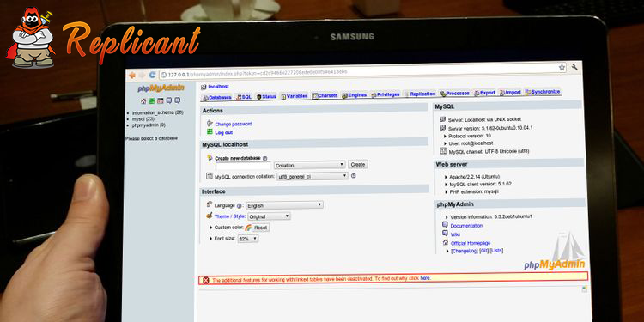644x322 pixels.
Task: Open the rainbow Custom color picker
Action: 248,228
